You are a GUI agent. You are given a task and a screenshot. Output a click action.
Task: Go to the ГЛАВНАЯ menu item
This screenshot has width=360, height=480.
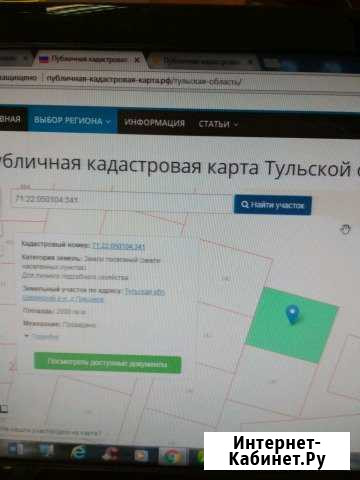point(11,119)
